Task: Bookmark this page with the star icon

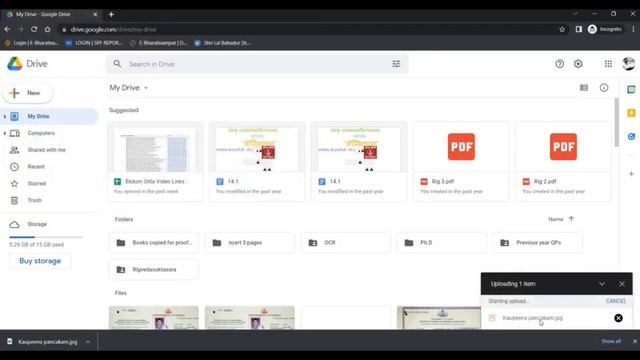Action: (562, 29)
